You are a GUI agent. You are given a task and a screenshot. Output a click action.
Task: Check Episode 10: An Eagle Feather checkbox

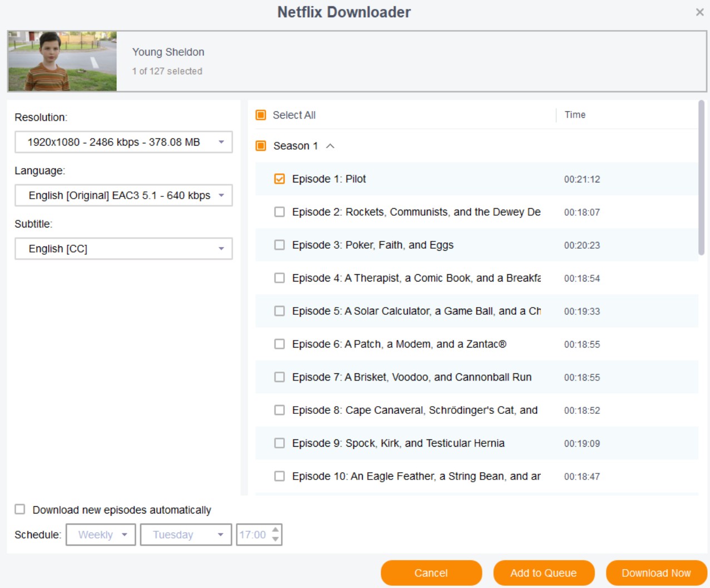pos(279,476)
